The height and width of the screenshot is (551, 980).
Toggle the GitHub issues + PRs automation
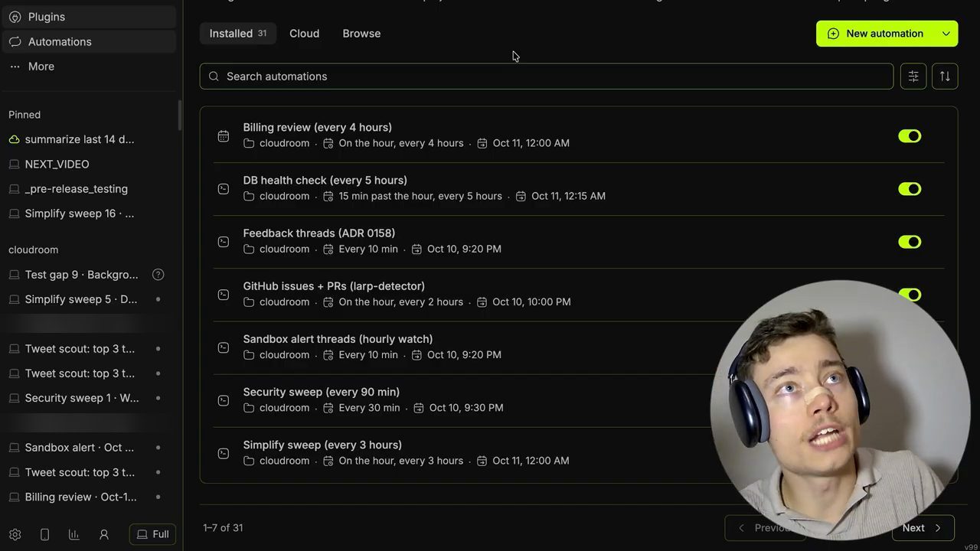(910, 295)
